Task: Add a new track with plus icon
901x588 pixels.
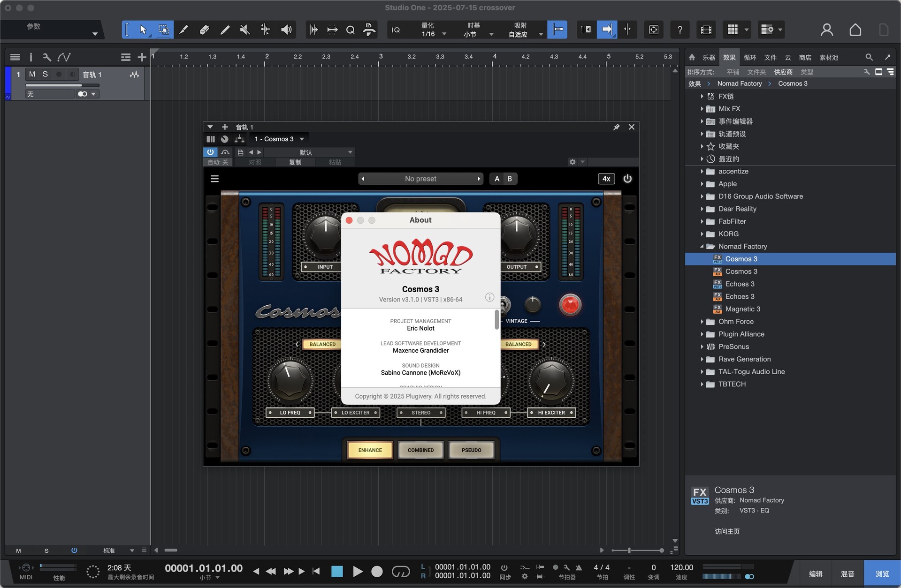Action: [x=142, y=57]
